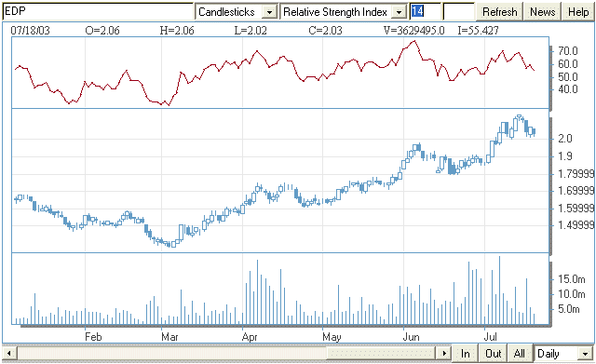Click the horizontal scrollbar thumb
The width and height of the screenshot is (596, 364).
381,354
